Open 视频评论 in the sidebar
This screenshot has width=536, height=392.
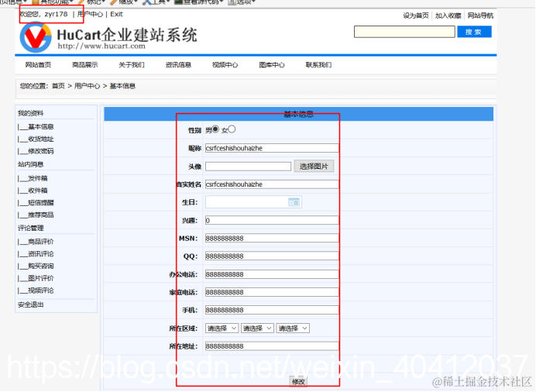click(41, 291)
